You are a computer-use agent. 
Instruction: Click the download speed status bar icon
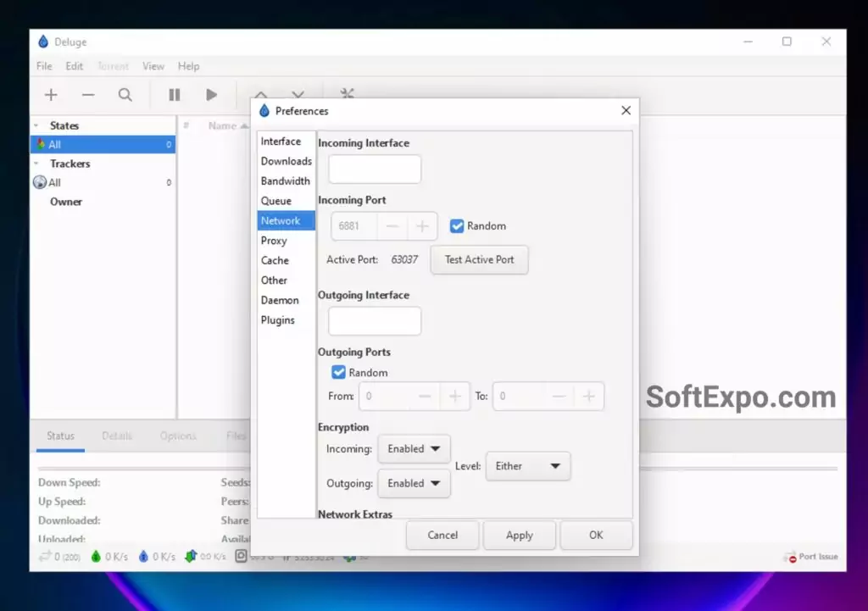pyautogui.click(x=96, y=557)
